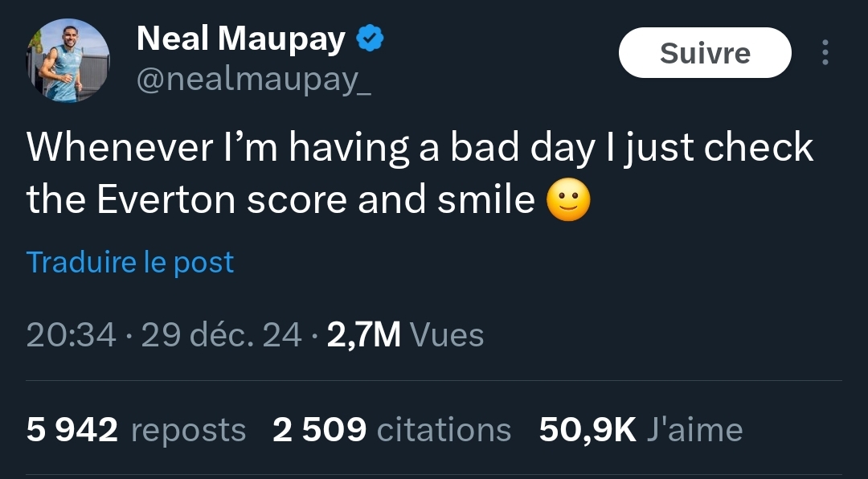
Task: Click the smiley emoji in the post
Action: (x=568, y=201)
